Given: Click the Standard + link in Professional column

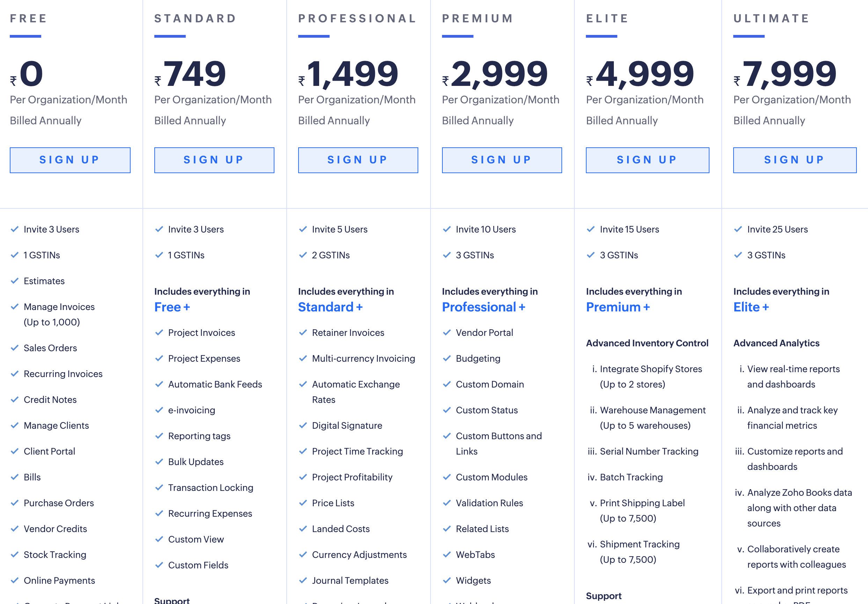Looking at the screenshot, I should (330, 307).
